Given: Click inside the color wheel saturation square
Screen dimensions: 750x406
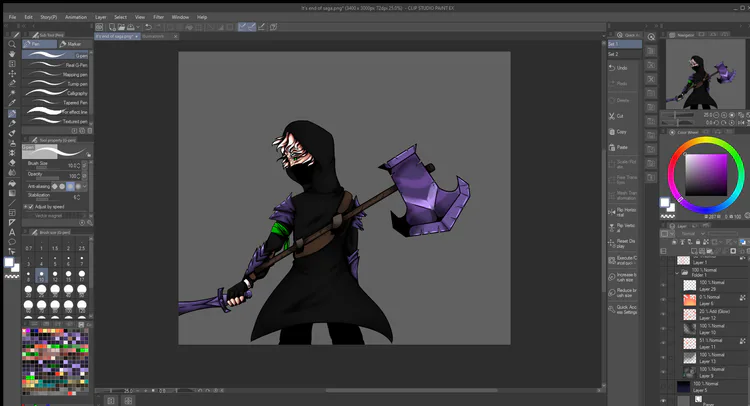Looking at the screenshot, I should click(706, 175).
